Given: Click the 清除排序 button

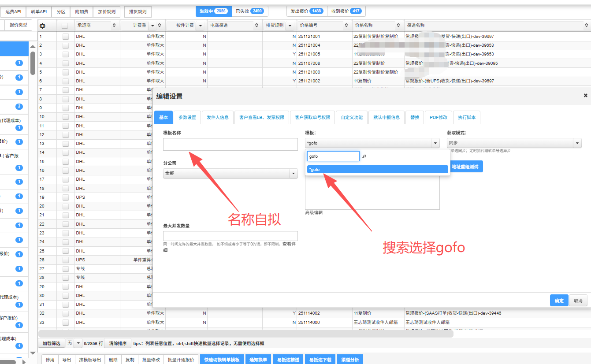Looking at the screenshot, I should 118,343.
